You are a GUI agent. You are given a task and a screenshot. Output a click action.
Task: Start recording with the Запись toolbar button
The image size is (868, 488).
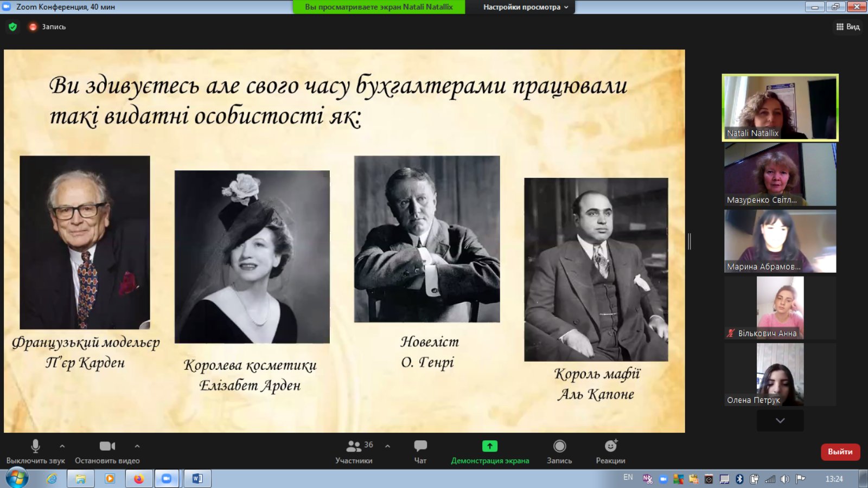point(559,452)
